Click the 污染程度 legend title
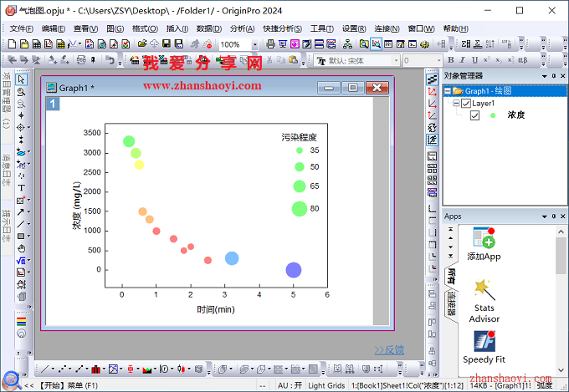This screenshot has width=569, height=392. [299, 137]
